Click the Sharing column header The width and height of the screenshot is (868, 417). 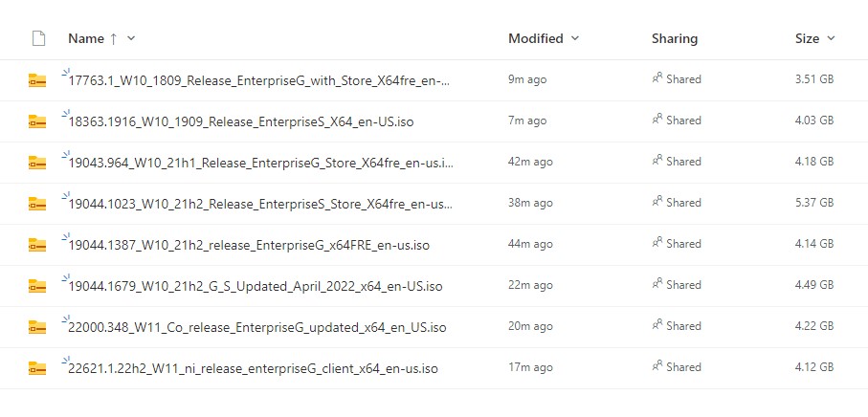[x=675, y=39]
